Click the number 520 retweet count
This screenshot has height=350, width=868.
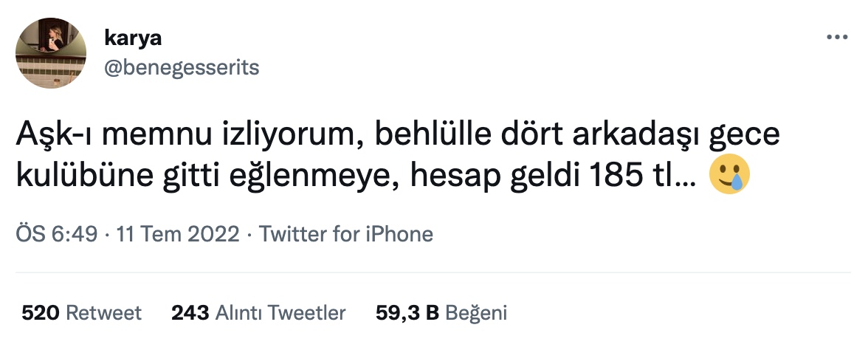[40, 313]
